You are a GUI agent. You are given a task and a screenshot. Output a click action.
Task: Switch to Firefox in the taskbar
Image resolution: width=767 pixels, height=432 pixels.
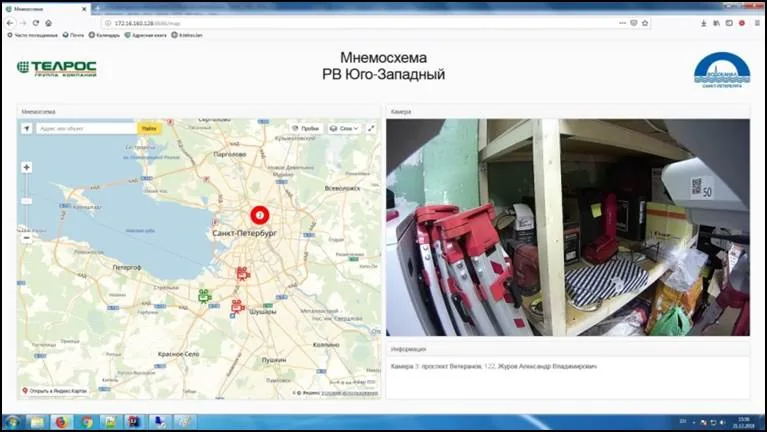pyautogui.click(x=62, y=422)
